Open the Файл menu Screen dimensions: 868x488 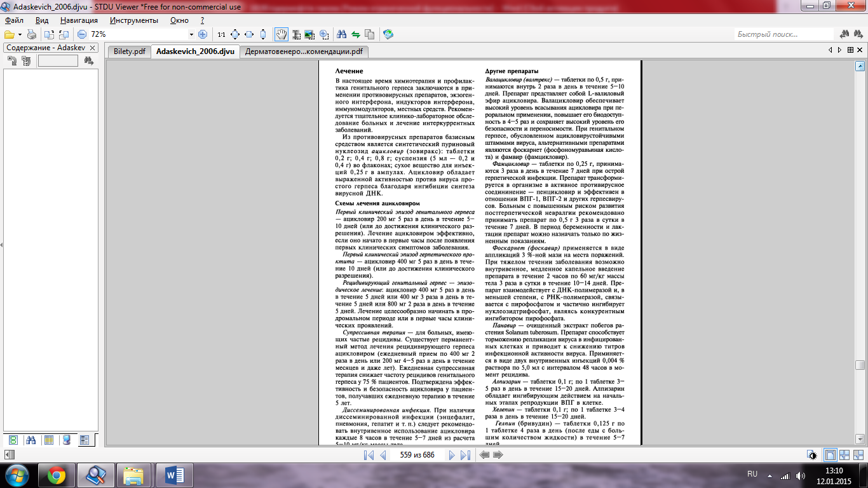[14, 20]
